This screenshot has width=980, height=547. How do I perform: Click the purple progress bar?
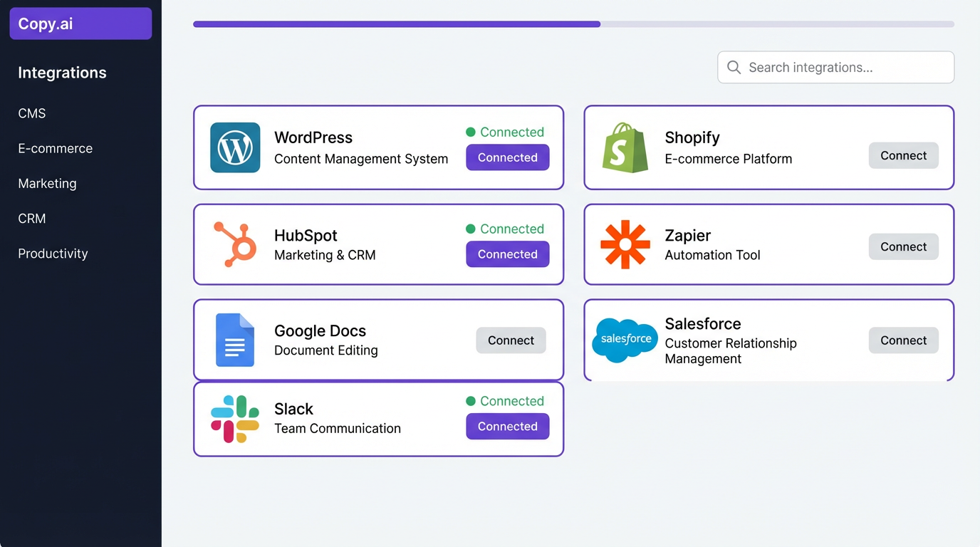tap(397, 24)
